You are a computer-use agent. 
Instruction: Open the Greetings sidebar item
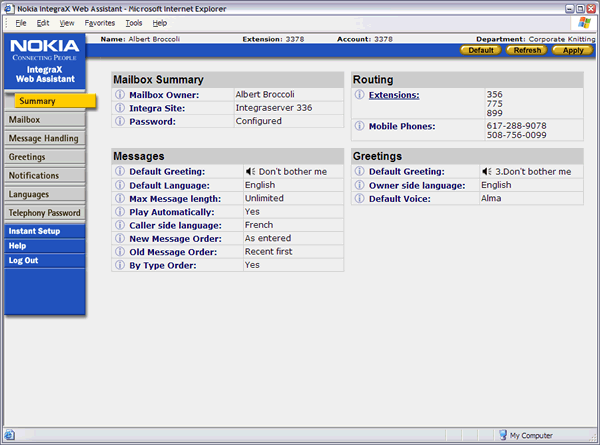[x=45, y=157]
